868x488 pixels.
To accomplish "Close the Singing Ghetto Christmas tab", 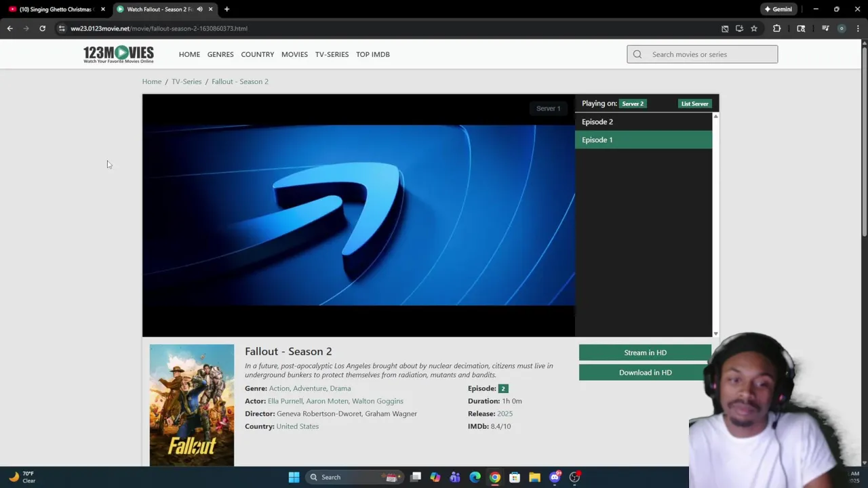I will tap(103, 9).
